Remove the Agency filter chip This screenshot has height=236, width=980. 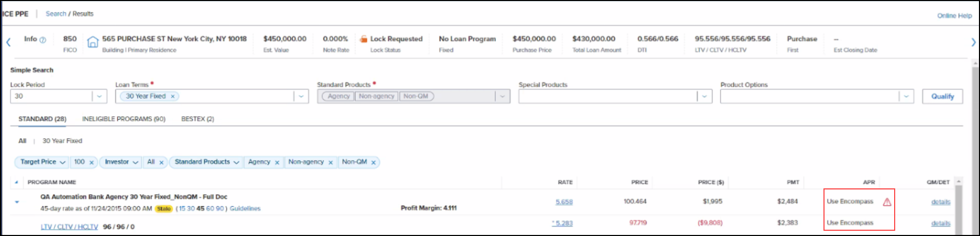[277, 163]
